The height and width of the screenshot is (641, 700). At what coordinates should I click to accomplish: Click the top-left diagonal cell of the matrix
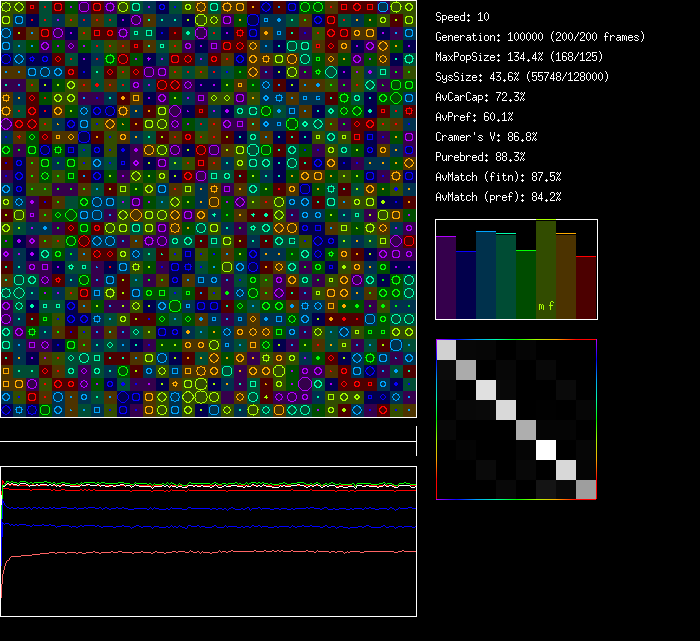pyautogui.click(x=446, y=349)
